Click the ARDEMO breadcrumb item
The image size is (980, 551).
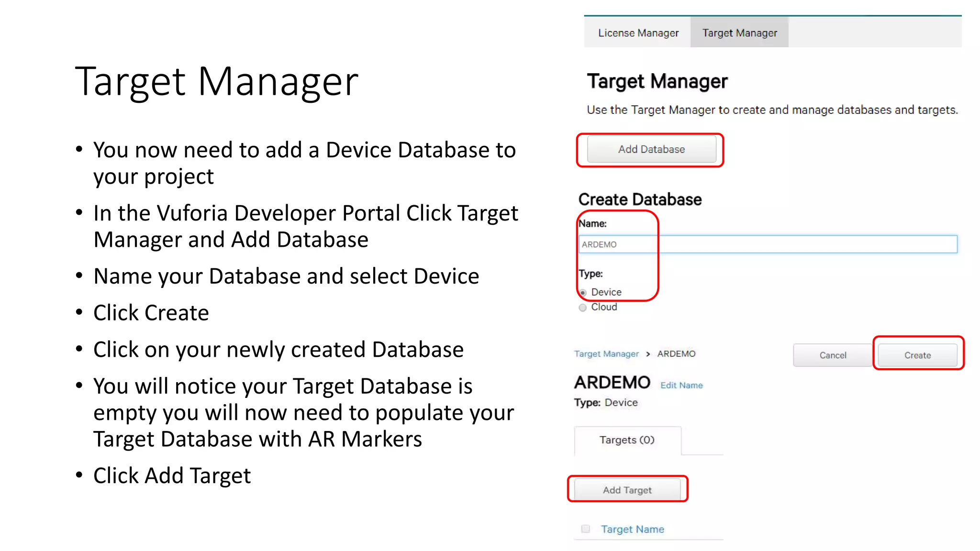point(676,354)
